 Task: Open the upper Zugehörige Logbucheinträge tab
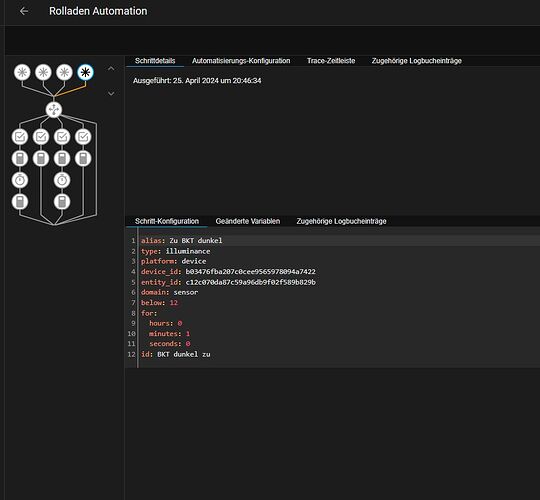tap(416, 61)
